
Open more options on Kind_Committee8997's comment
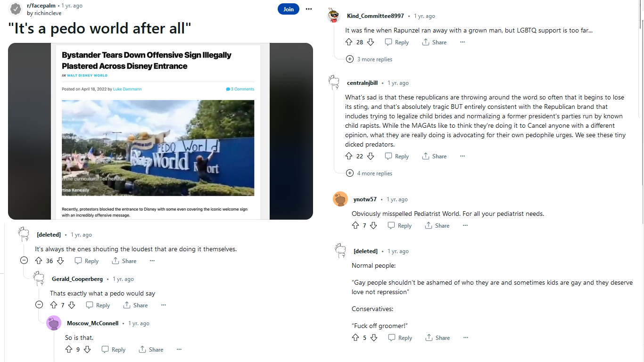point(462,42)
